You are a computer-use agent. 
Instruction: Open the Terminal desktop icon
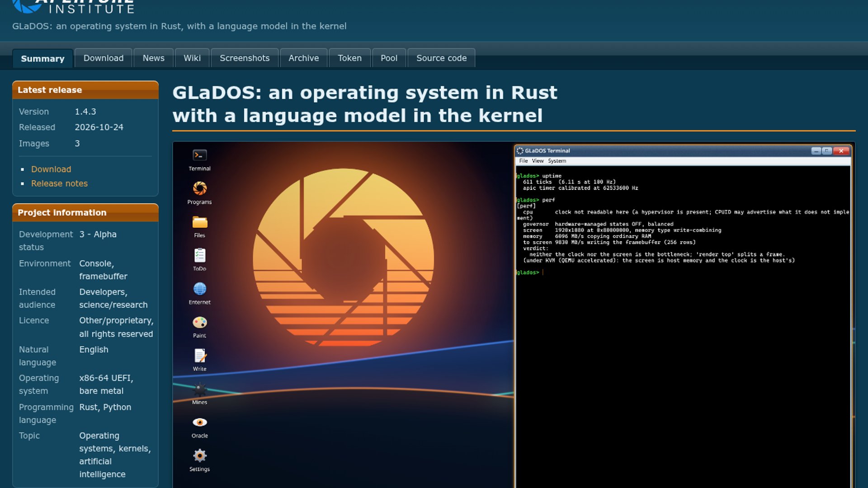(x=199, y=160)
